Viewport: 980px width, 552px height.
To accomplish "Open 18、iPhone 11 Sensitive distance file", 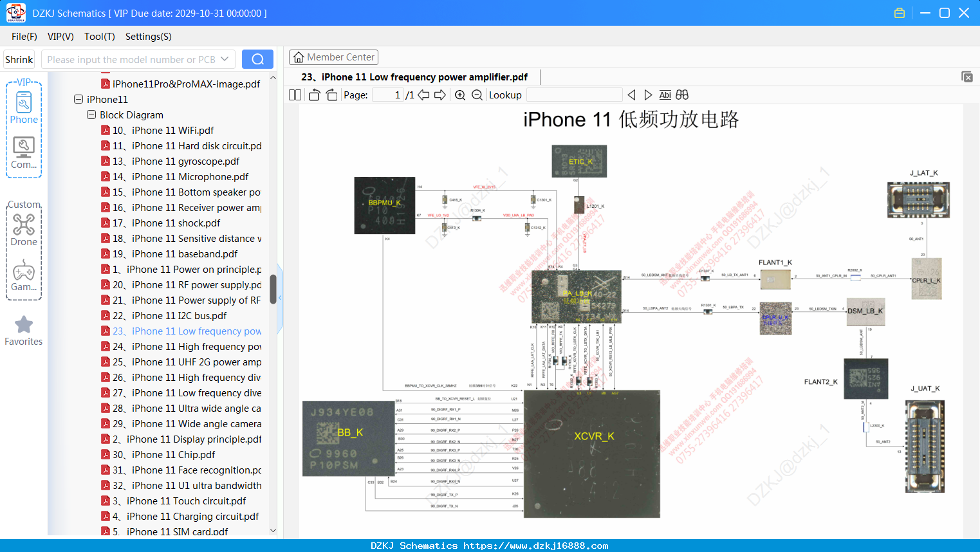I will pos(187,238).
